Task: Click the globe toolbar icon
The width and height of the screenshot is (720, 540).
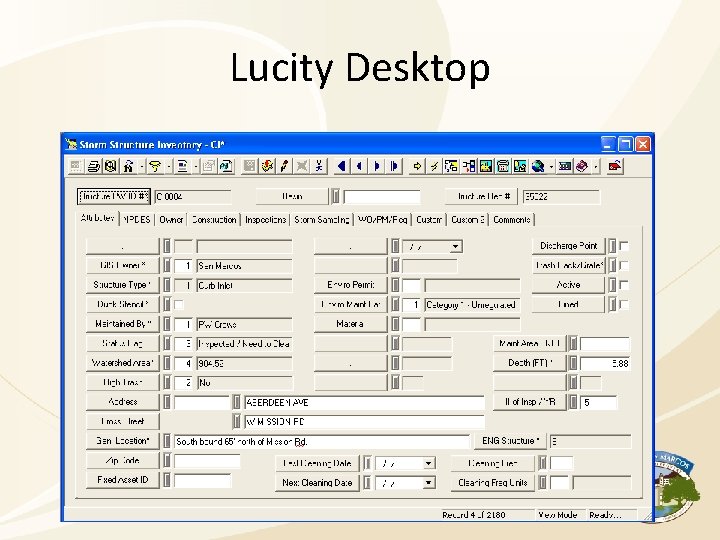Action: [x=538, y=166]
